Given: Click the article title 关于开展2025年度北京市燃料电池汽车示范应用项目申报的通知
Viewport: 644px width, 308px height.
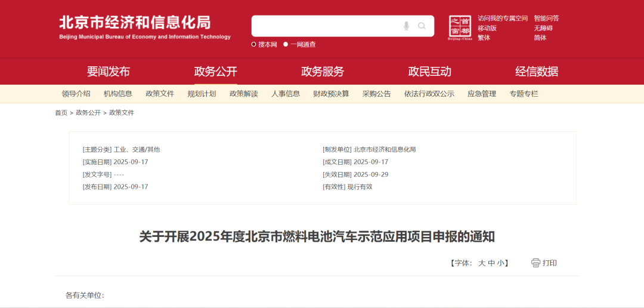Looking at the screenshot, I should point(317,238).
